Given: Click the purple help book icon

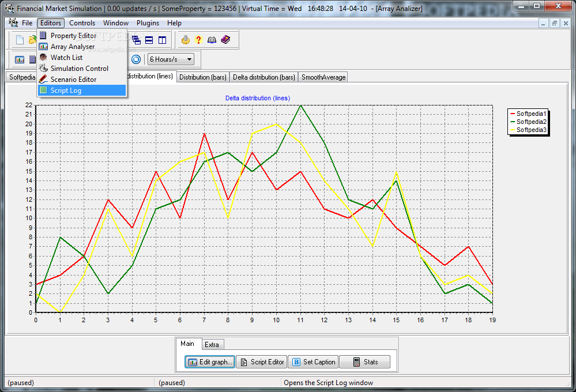Looking at the screenshot, I should [225, 40].
